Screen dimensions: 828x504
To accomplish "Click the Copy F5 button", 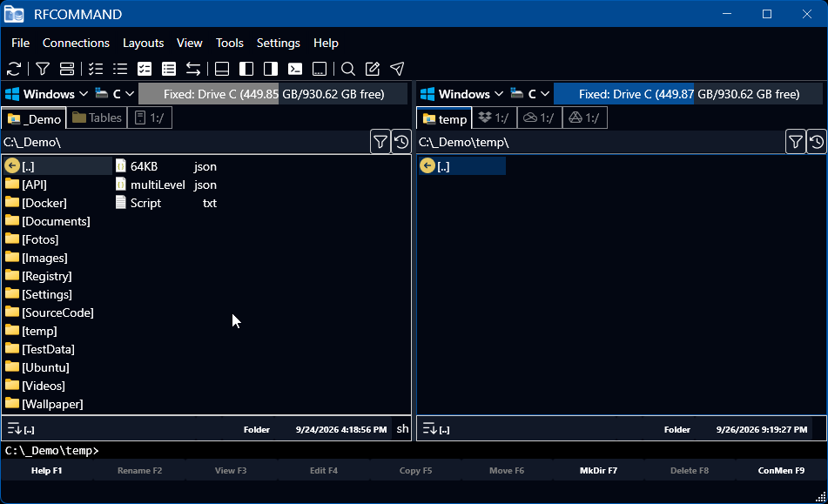I will 415,470.
